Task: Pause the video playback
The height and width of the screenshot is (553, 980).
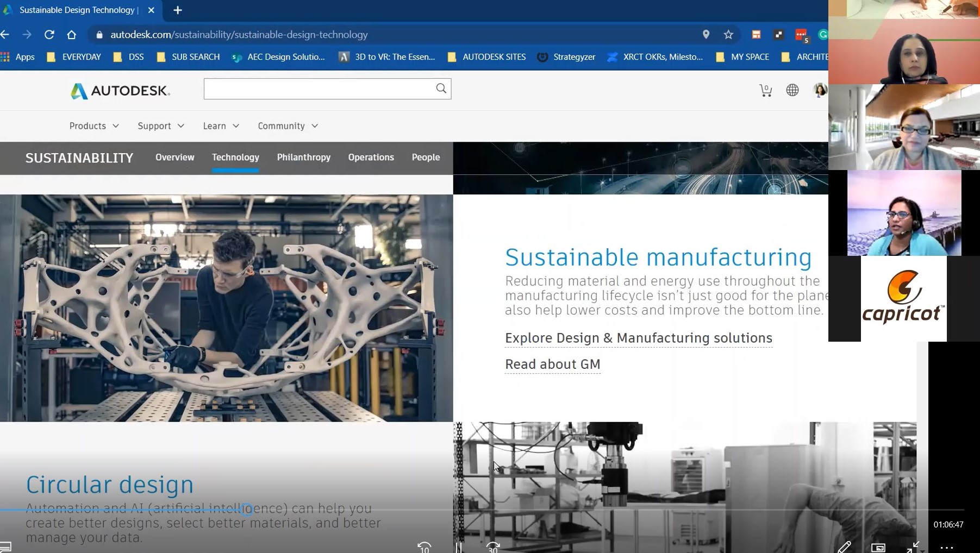Action: [459, 546]
